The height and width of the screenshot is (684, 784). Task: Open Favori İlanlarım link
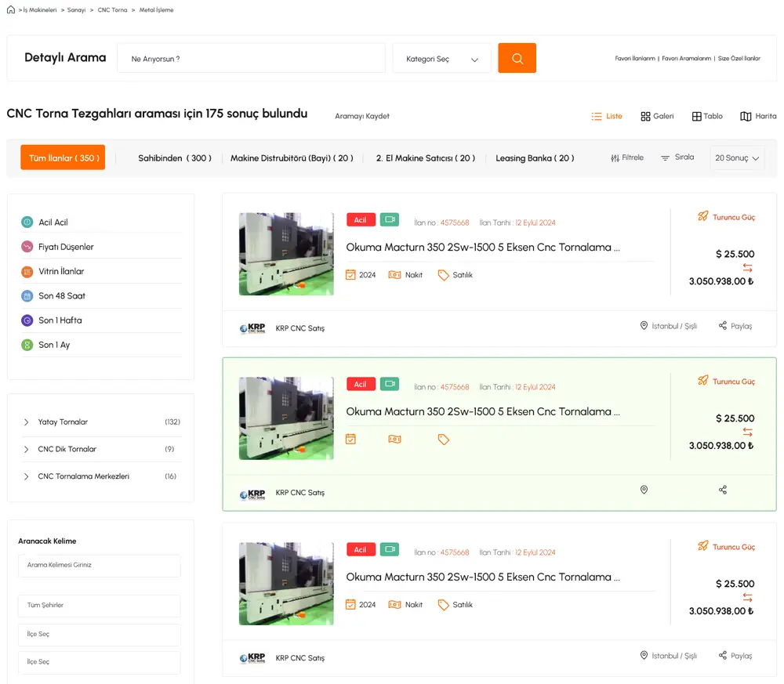(635, 59)
